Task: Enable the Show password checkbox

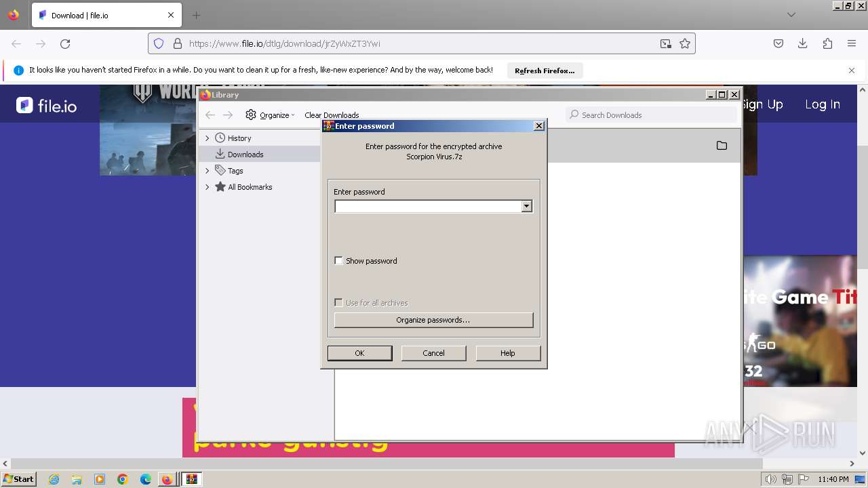Action: (x=339, y=261)
